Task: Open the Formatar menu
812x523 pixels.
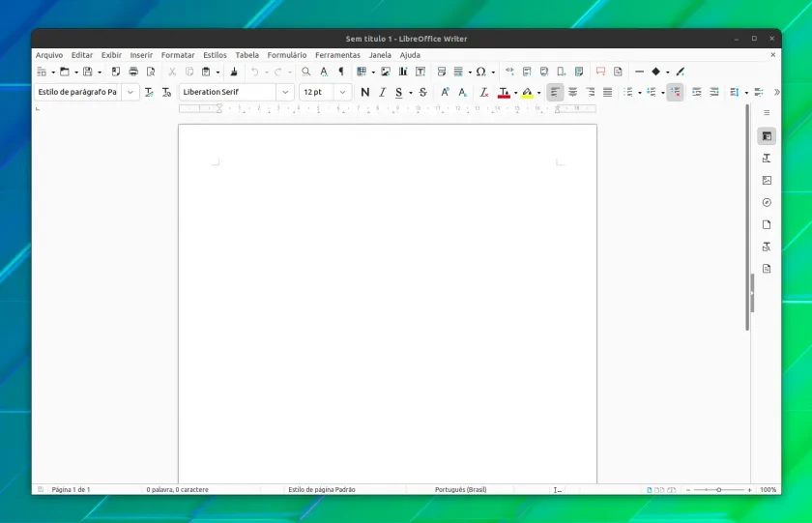Action: coord(178,55)
